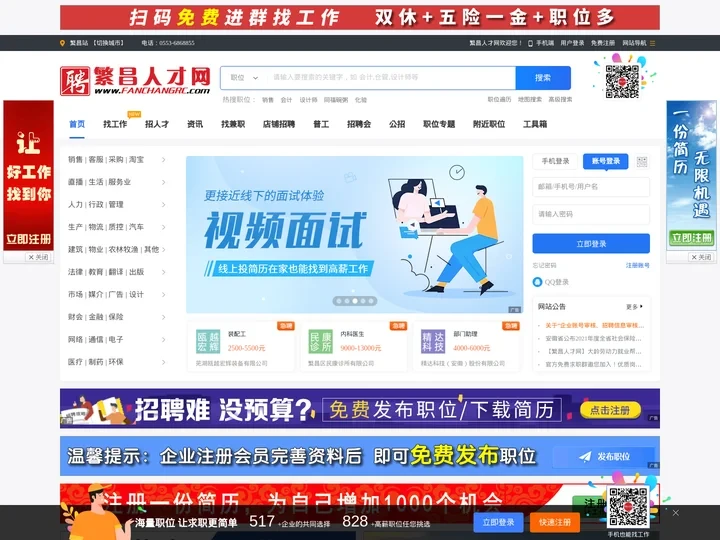Click 用户登录 in top bar
The image size is (720, 540).
point(572,43)
